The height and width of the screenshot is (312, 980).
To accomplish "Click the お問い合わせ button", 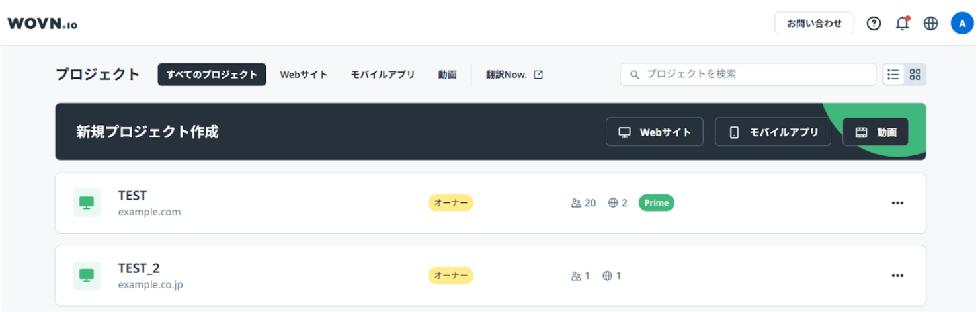I will coord(814,24).
